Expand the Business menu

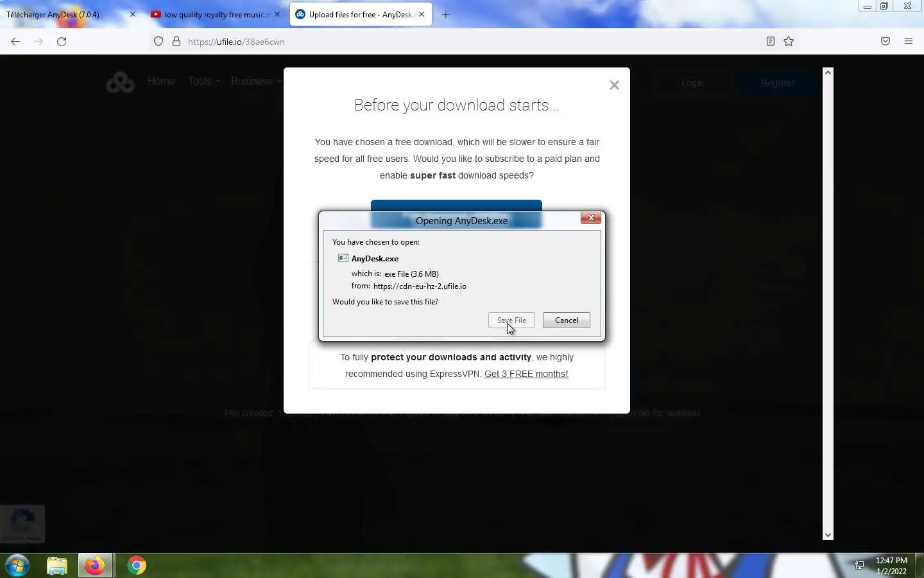click(256, 82)
